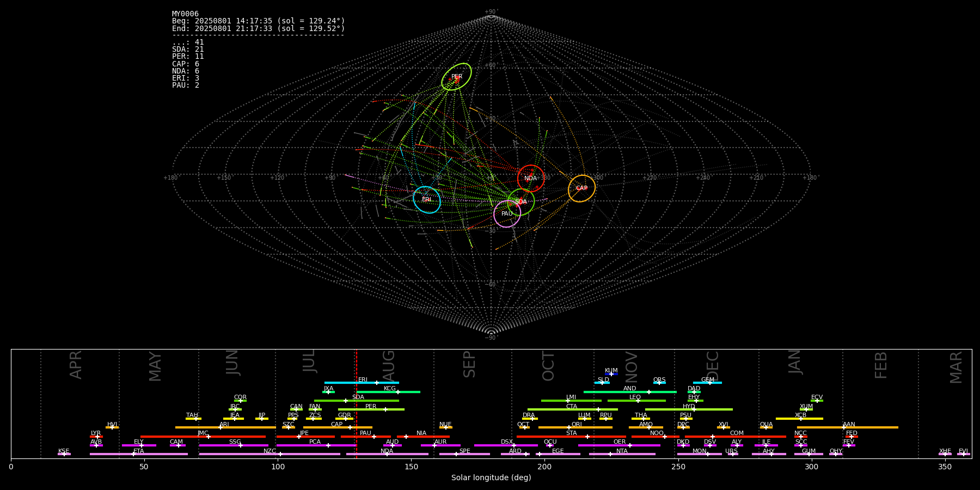
Task: Select the QUA shower bar in timeline
Action: 766,427
